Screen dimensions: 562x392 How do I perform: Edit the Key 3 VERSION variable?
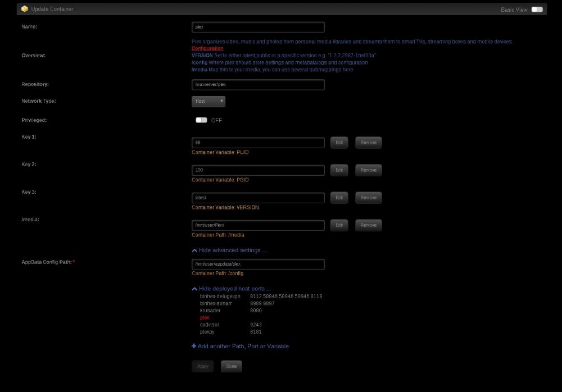point(339,198)
